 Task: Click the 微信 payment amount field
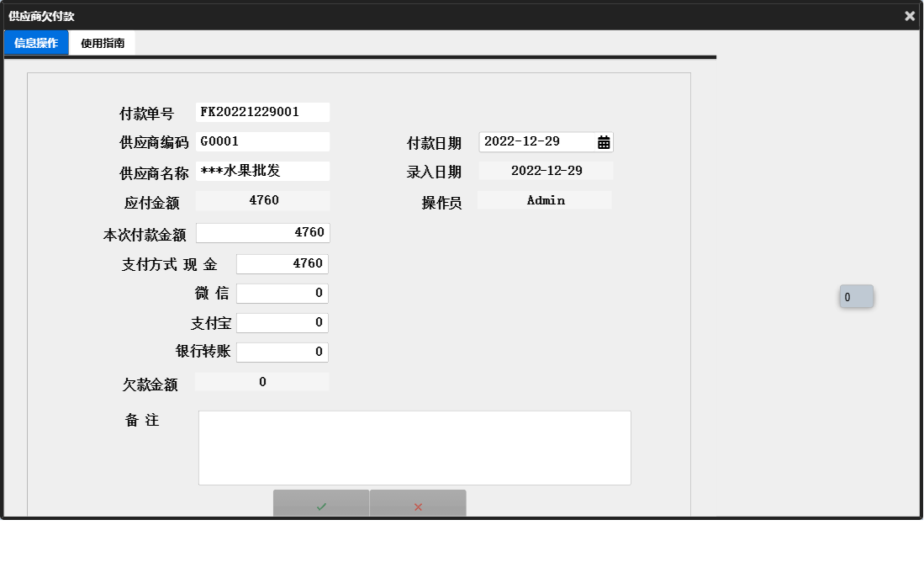pos(282,293)
